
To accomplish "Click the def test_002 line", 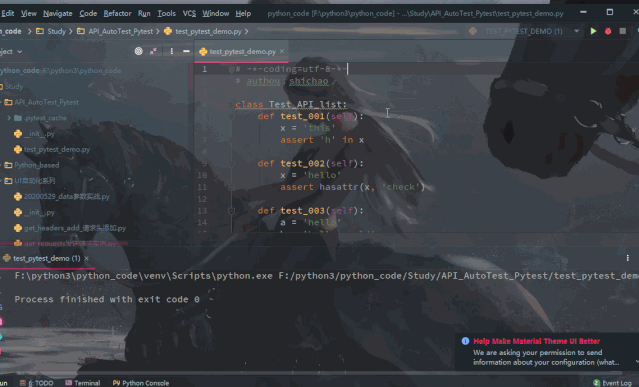I will point(310,164).
